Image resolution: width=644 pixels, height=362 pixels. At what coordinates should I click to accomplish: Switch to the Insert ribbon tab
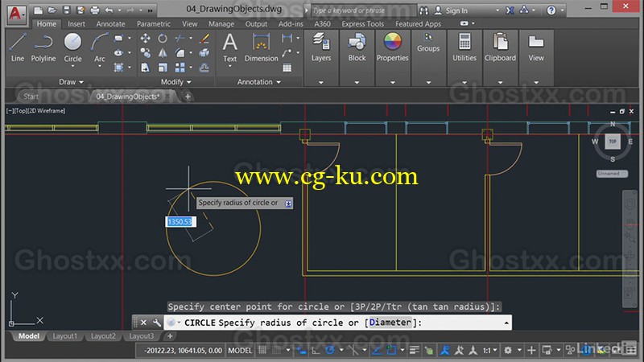[x=76, y=24]
